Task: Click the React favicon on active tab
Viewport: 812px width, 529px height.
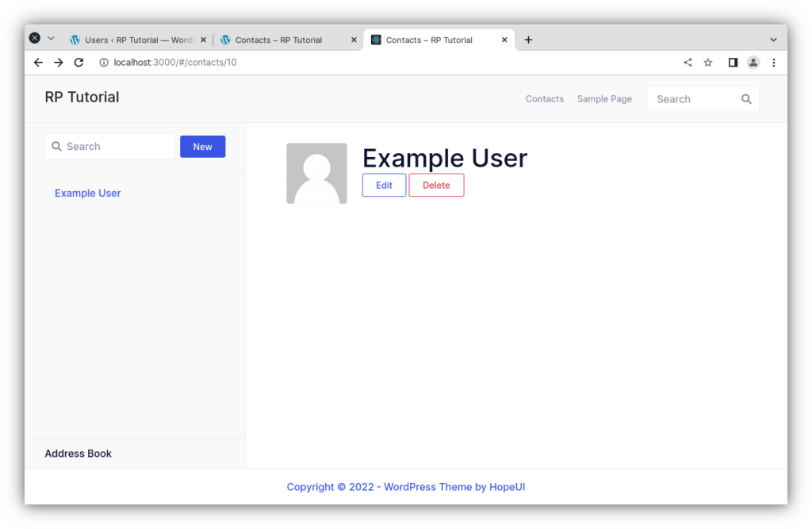Action: tap(377, 40)
